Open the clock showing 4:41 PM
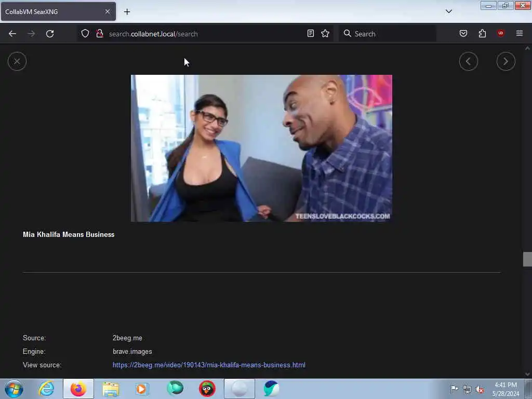532x399 pixels. pyautogui.click(x=506, y=389)
